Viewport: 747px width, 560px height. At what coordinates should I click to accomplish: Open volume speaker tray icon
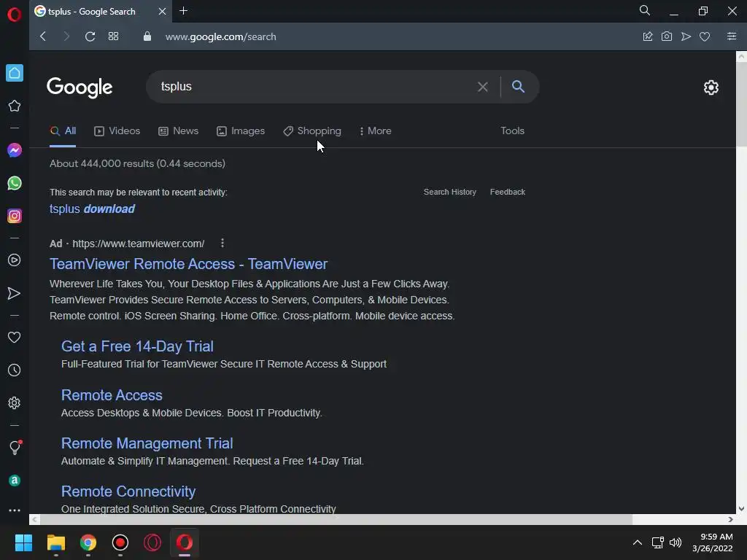coord(675,542)
